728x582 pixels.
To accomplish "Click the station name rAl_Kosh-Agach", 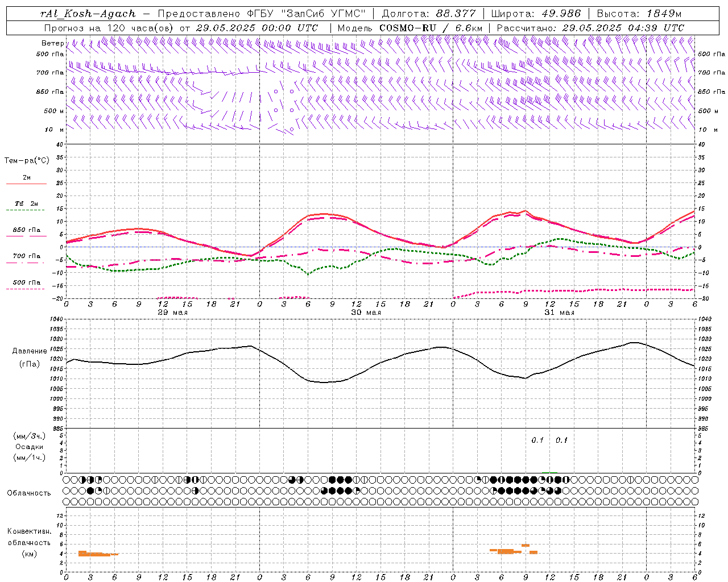I will (x=88, y=14).
